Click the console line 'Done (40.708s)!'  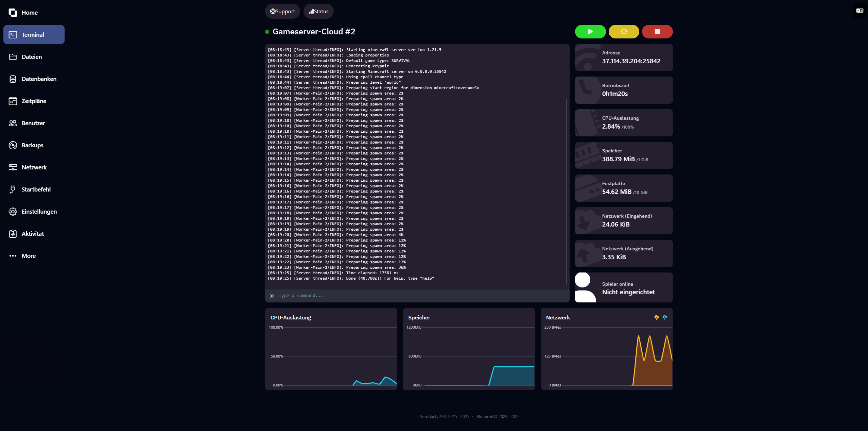pos(351,279)
